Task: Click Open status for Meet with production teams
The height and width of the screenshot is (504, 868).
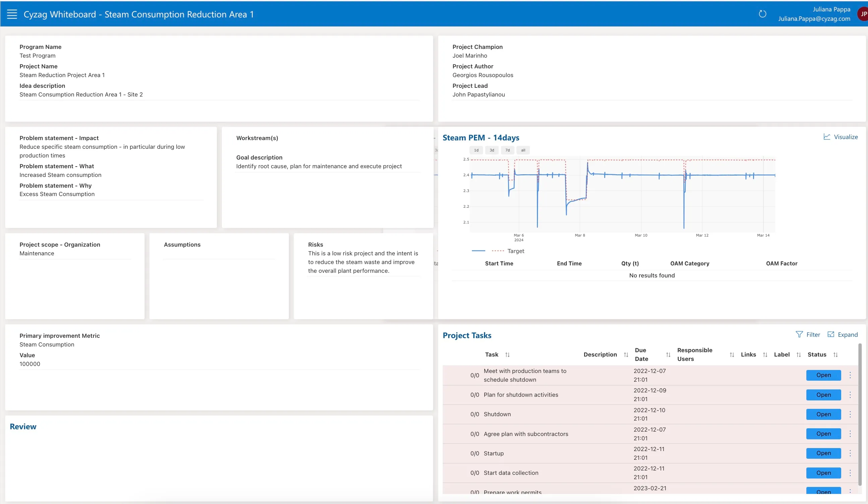Action: (823, 375)
